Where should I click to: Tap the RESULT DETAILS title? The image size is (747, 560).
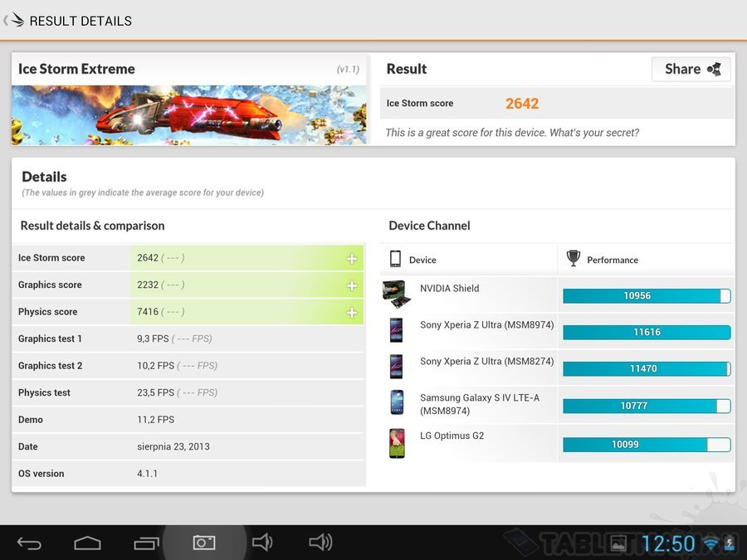pyautogui.click(x=81, y=21)
